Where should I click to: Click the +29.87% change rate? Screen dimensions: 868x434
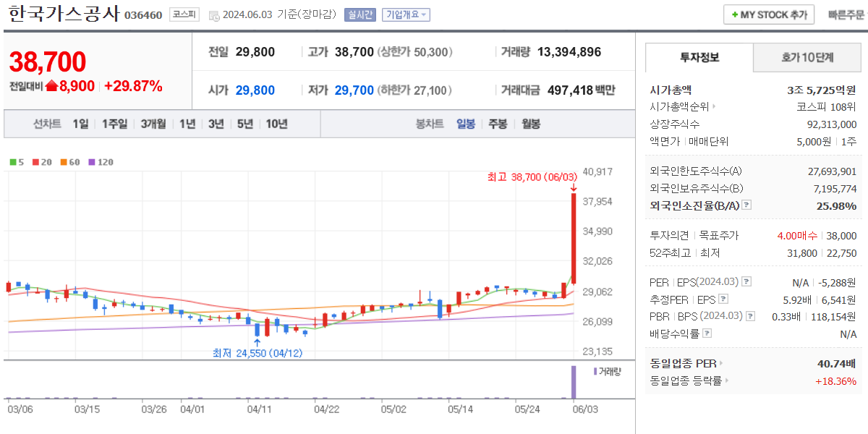[x=133, y=86]
